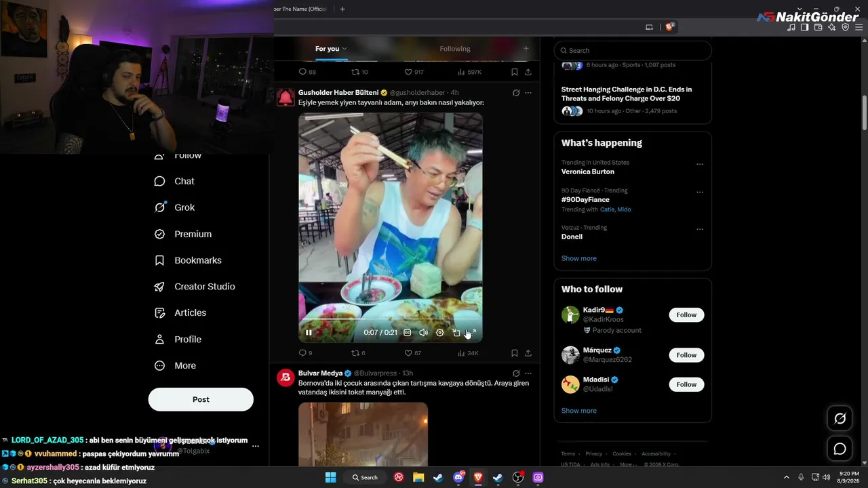Switch to the Following tab
The width and height of the screenshot is (868, 488).
[x=455, y=49]
